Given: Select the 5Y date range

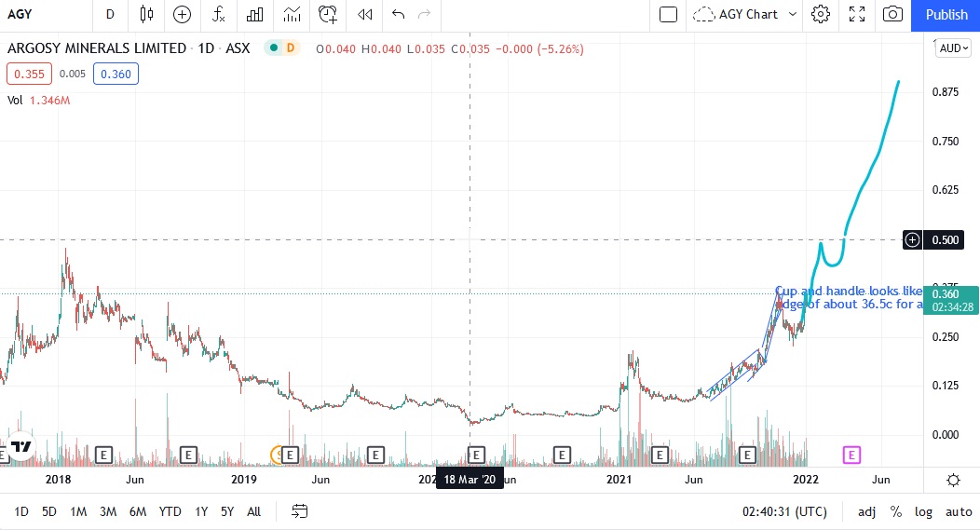Looking at the screenshot, I should [x=227, y=512].
